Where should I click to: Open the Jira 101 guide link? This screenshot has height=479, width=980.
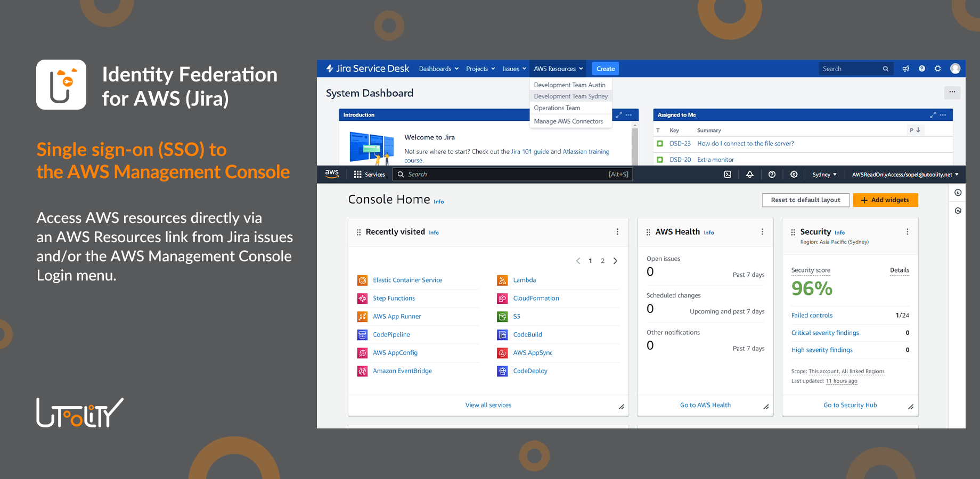click(x=530, y=152)
